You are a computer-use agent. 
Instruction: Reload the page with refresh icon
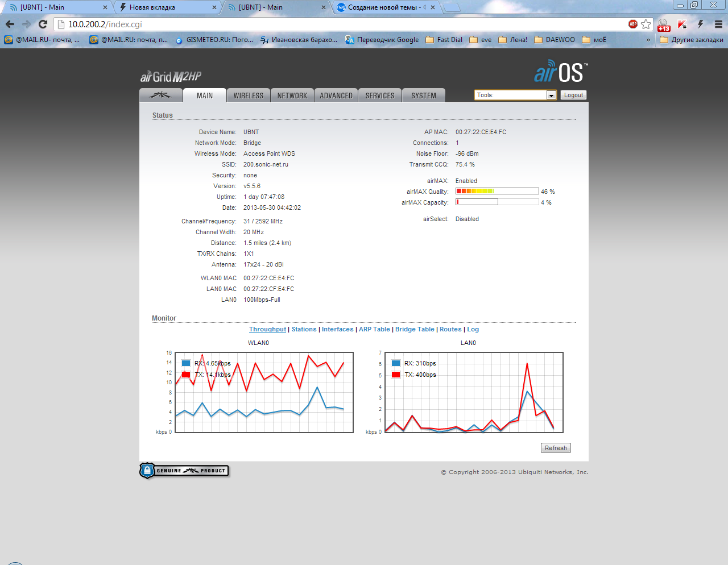[43, 24]
